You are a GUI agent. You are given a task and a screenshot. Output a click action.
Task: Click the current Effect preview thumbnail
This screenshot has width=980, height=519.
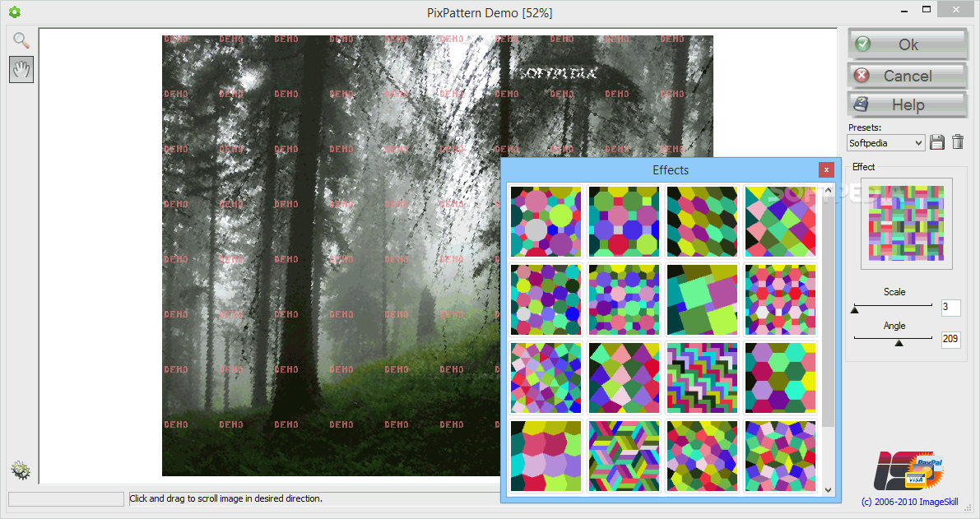(906, 223)
